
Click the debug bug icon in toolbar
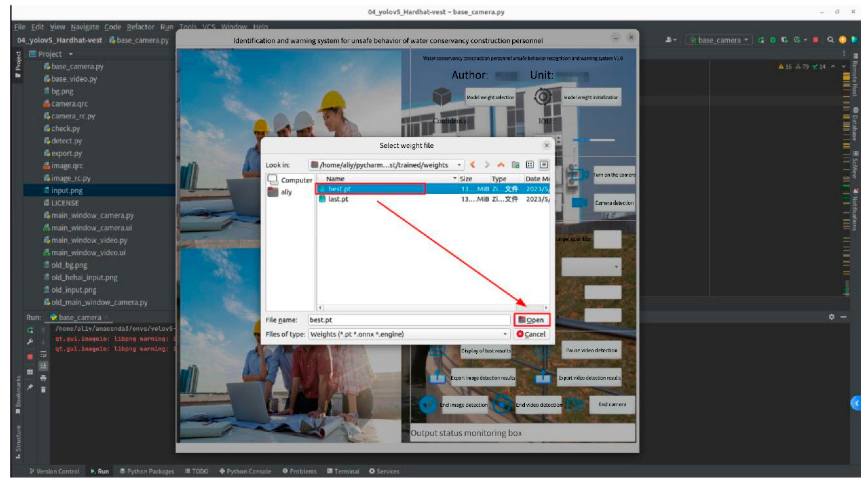coord(773,40)
